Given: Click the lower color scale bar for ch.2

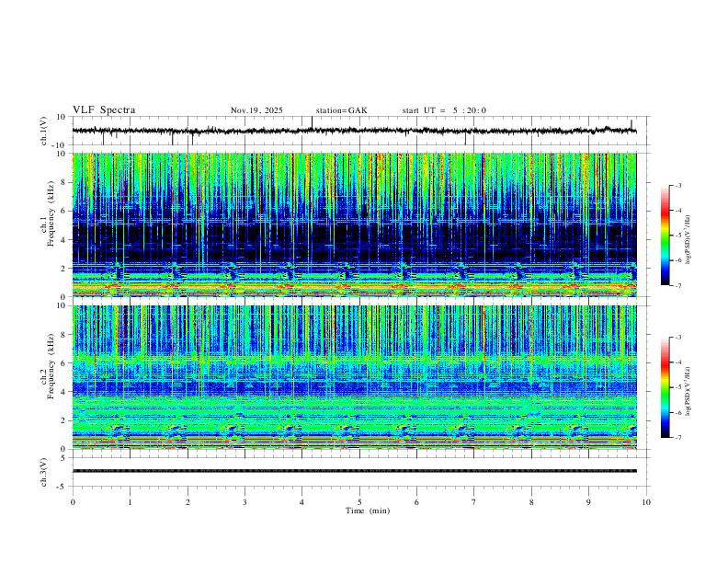Looking at the screenshot, I should [665, 387].
